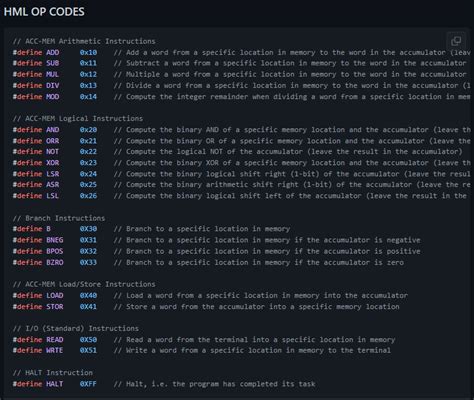Click the comment about branching if accumulator positive
Screen dimensions: 474x400
pos(267,251)
